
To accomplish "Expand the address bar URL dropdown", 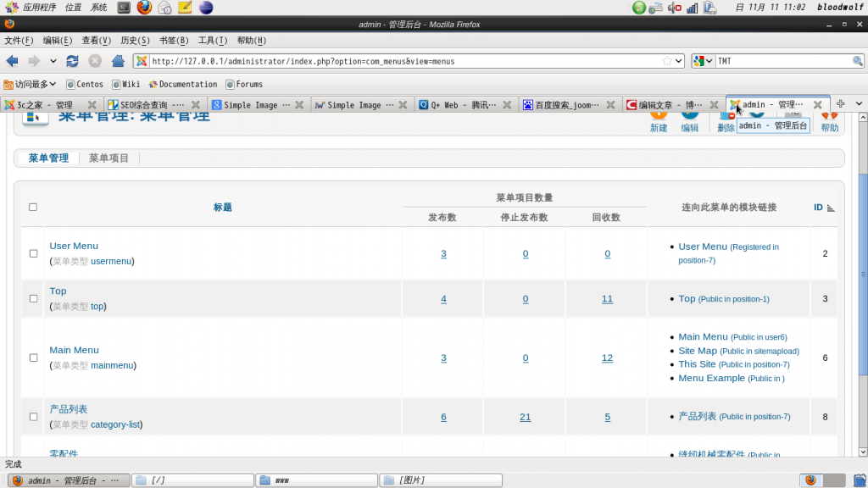I will [x=679, y=61].
